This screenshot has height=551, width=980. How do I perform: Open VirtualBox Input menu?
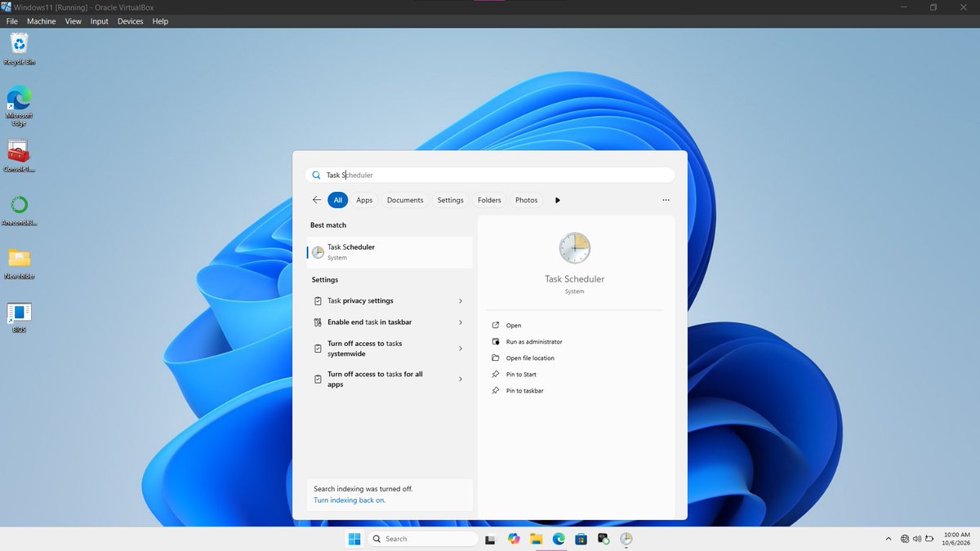(x=100, y=21)
